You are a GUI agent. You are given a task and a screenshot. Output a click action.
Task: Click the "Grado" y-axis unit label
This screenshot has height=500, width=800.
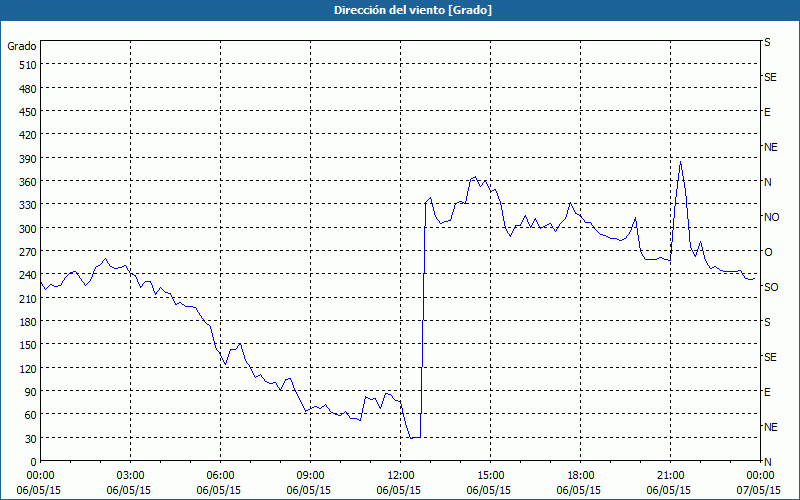[22, 46]
